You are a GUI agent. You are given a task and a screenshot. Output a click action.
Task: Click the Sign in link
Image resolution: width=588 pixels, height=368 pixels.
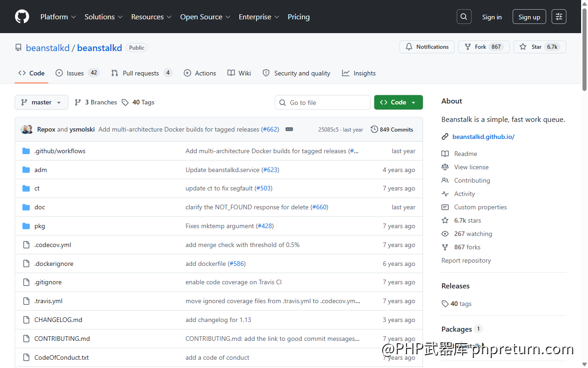pyautogui.click(x=492, y=17)
